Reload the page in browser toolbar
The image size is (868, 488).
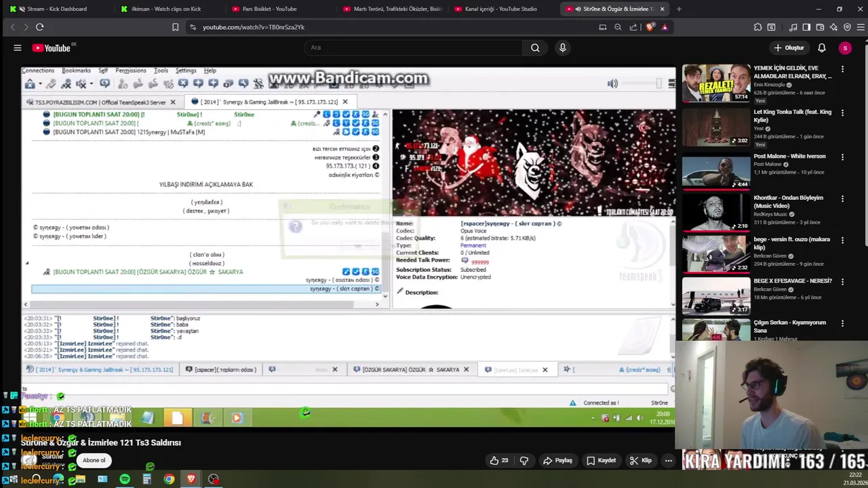click(39, 27)
